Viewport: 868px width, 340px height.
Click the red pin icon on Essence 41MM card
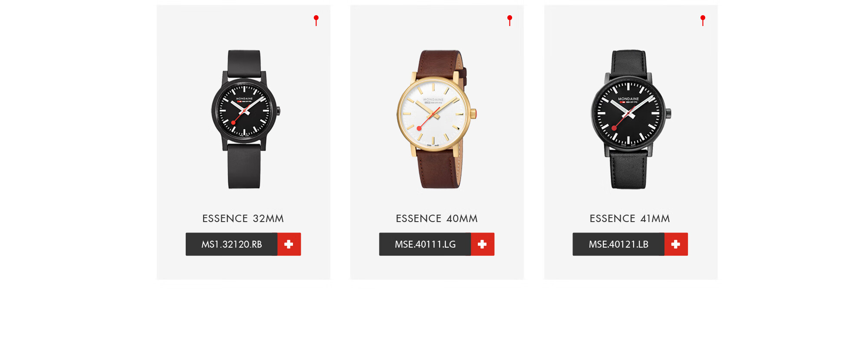(703, 20)
